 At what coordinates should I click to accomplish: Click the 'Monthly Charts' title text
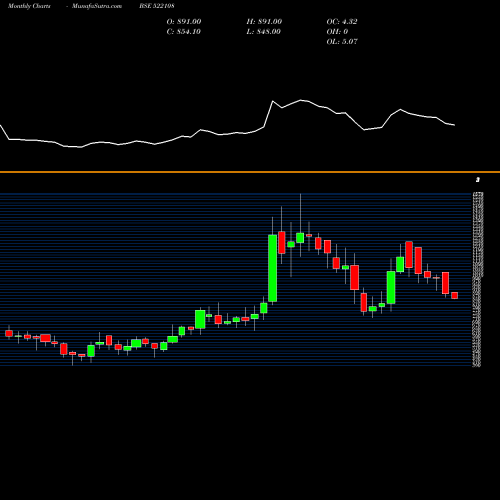[29, 6]
